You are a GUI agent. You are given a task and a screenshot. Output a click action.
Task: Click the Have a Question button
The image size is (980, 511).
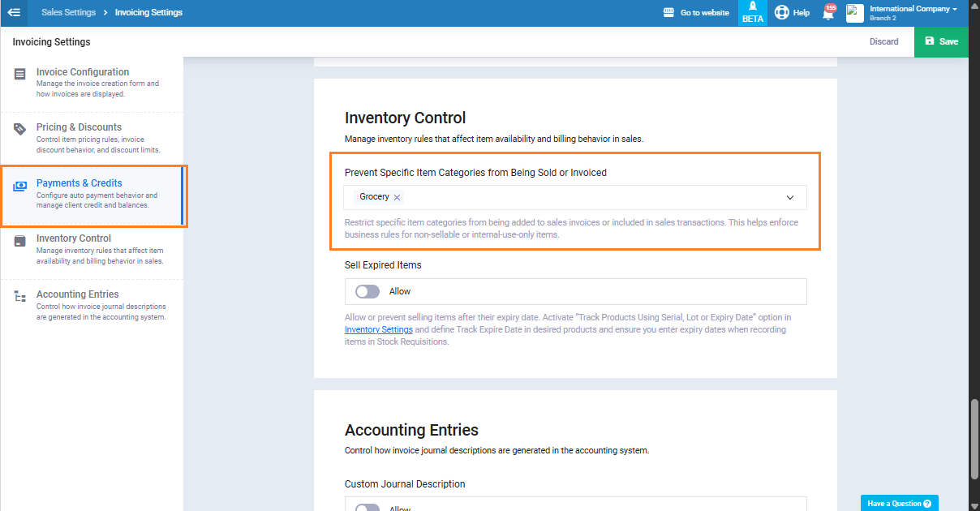click(x=899, y=504)
